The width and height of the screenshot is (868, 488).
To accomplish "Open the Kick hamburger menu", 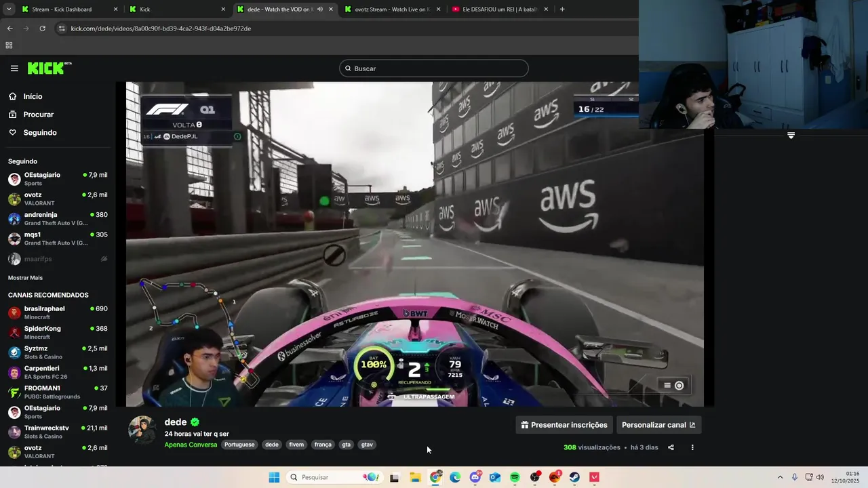I will click(14, 68).
